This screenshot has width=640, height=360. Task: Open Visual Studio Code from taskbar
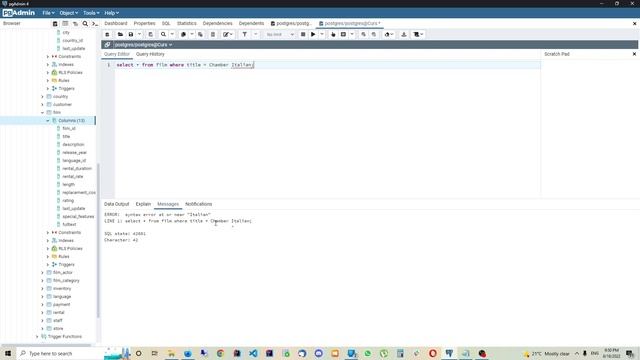(x=253, y=353)
